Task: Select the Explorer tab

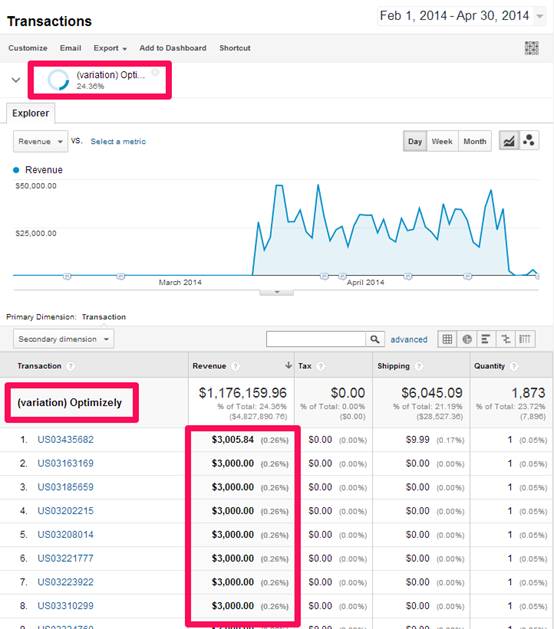Action: tap(30, 113)
